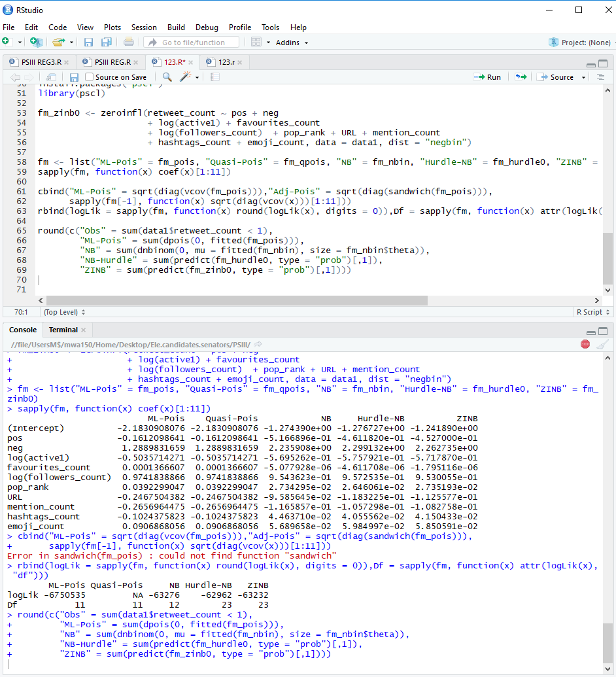Close the Terminal tab

83,330
